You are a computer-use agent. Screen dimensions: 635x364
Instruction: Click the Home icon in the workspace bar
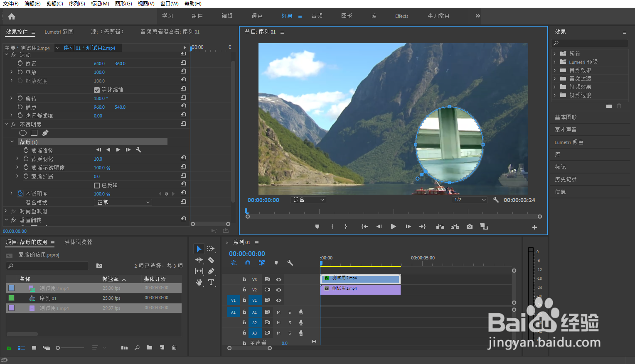[x=12, y=16]
